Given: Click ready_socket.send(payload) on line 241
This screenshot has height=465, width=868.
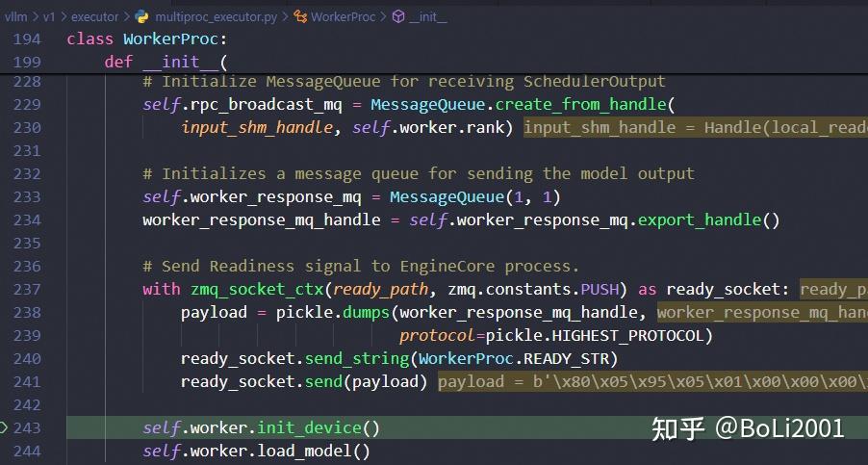Looking at the screenshot, I should 304,382.
